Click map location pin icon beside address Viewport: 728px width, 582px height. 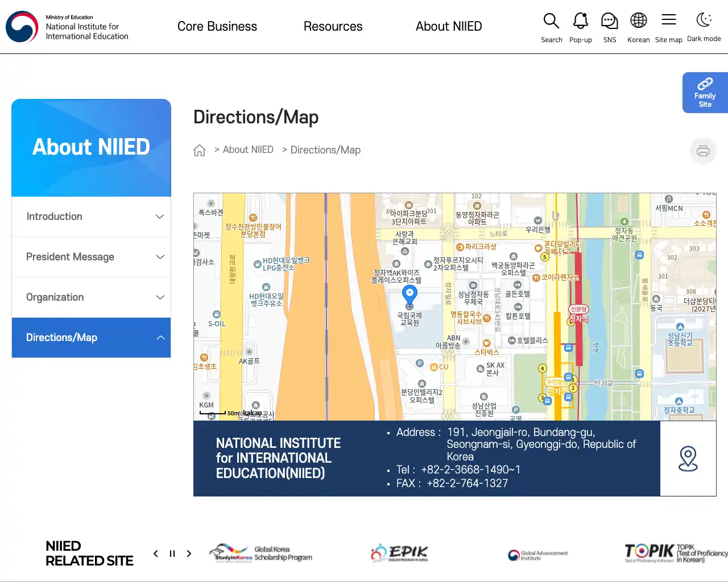point(688,459)
